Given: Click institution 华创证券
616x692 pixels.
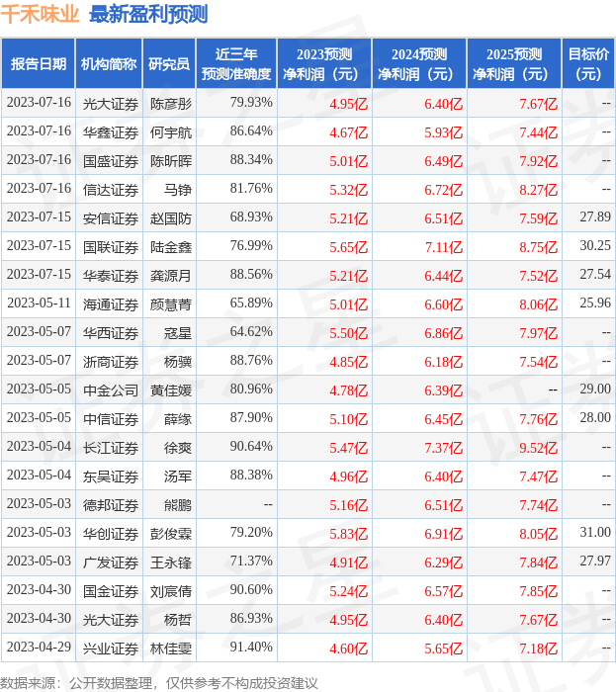Looking at the screenshot, I should (111, 534).
